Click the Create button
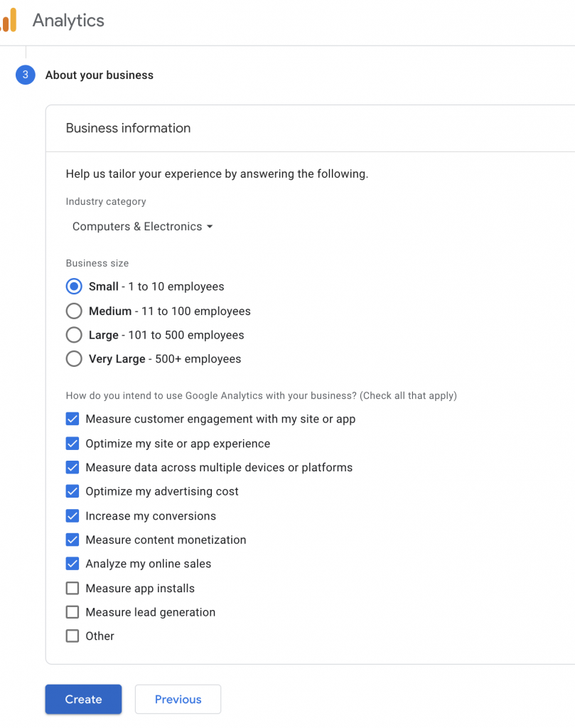The image size is (575, 728). tap(83, 699)
